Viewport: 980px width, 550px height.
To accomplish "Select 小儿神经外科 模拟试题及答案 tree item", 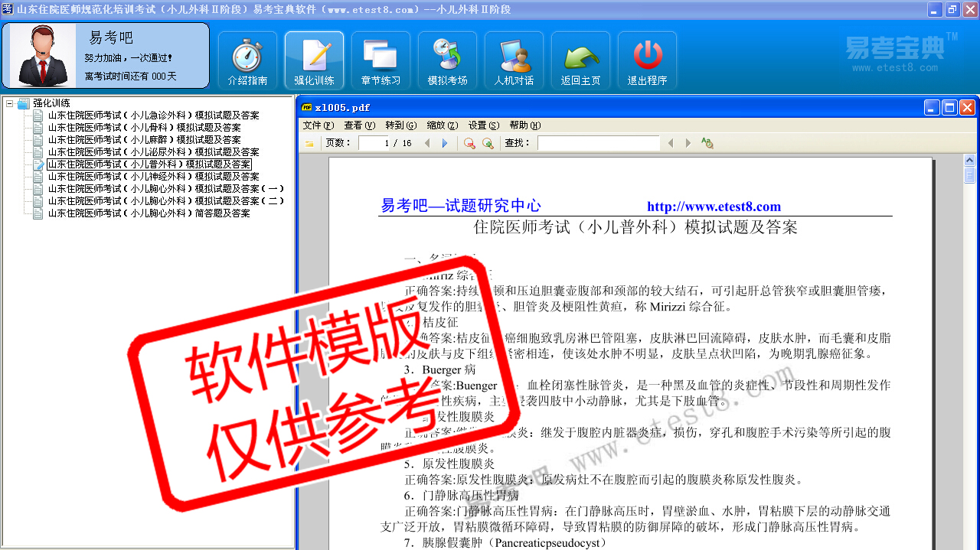I will click(153, 177).
